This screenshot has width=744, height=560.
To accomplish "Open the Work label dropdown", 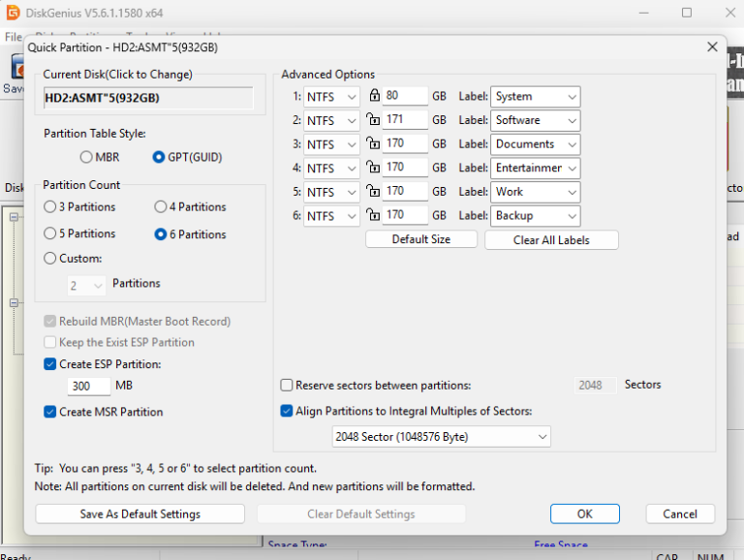I will (535, 192).
